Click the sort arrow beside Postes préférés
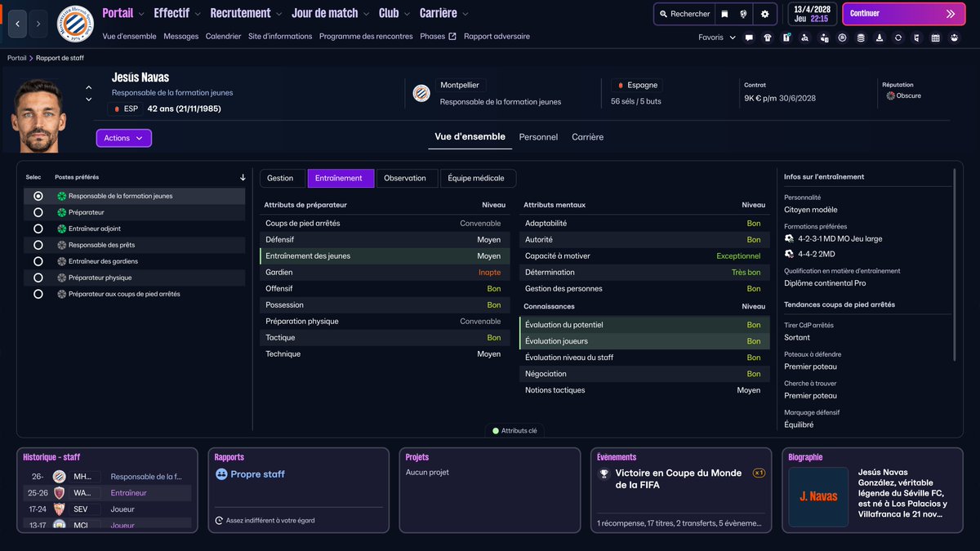This screenshot has width=980, height=551. 243,177
